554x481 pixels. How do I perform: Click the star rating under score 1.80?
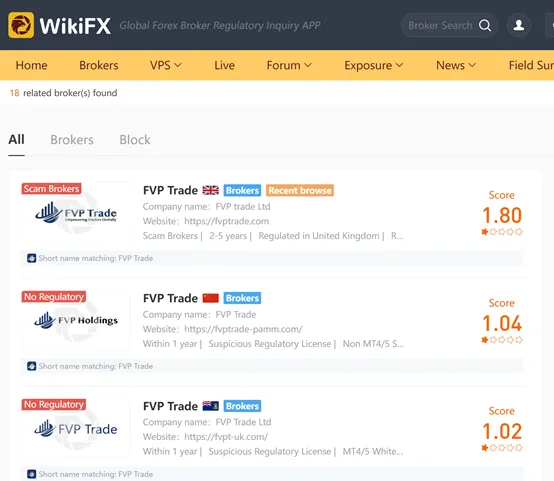502,232
